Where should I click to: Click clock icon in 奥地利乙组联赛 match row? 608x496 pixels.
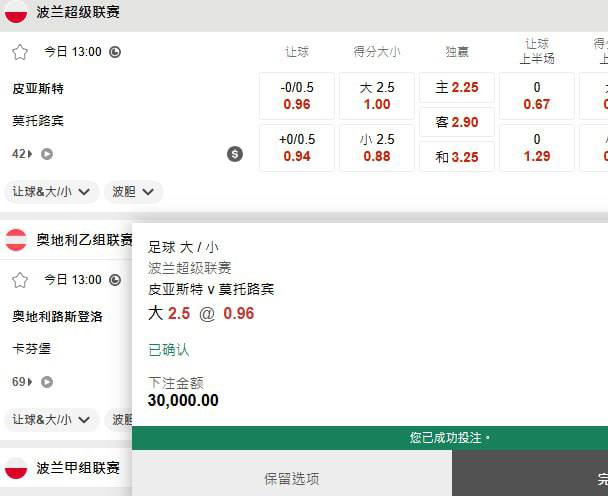point(115,280)
